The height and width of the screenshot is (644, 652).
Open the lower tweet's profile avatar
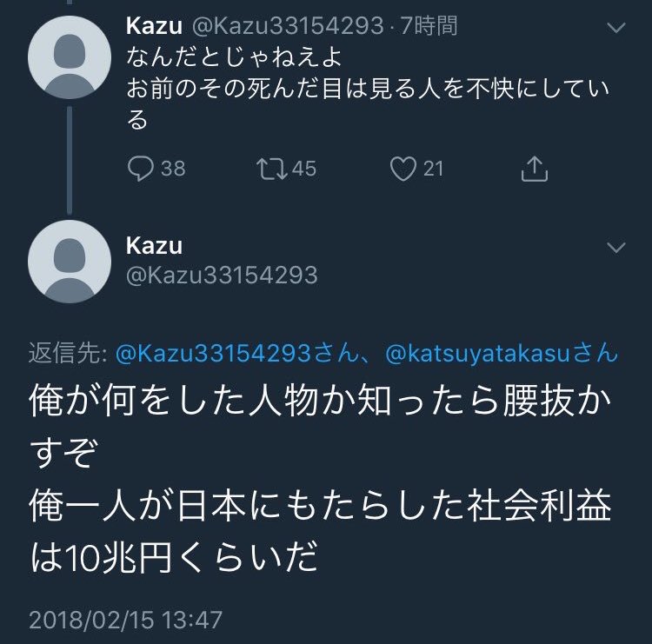tap(70, 262)
